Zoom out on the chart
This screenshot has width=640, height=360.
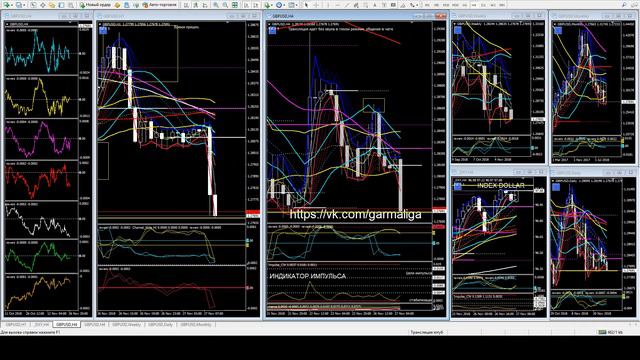click(225, 5)
